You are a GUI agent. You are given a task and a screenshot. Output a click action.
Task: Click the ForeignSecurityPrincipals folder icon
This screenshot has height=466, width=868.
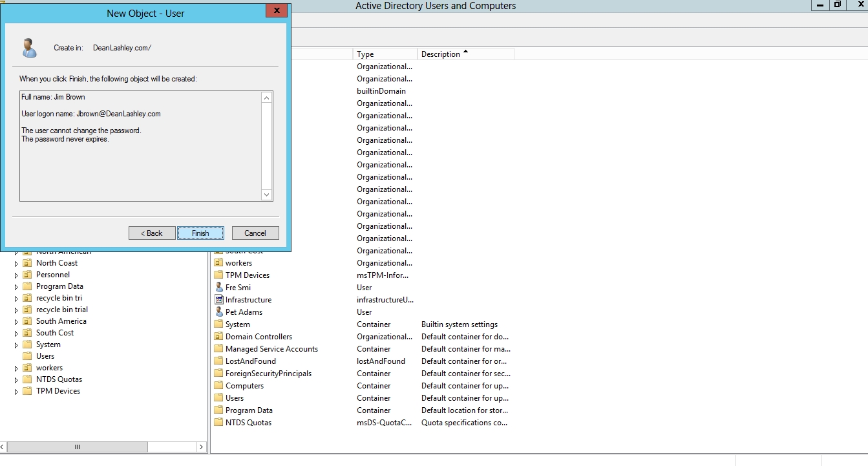218,374
